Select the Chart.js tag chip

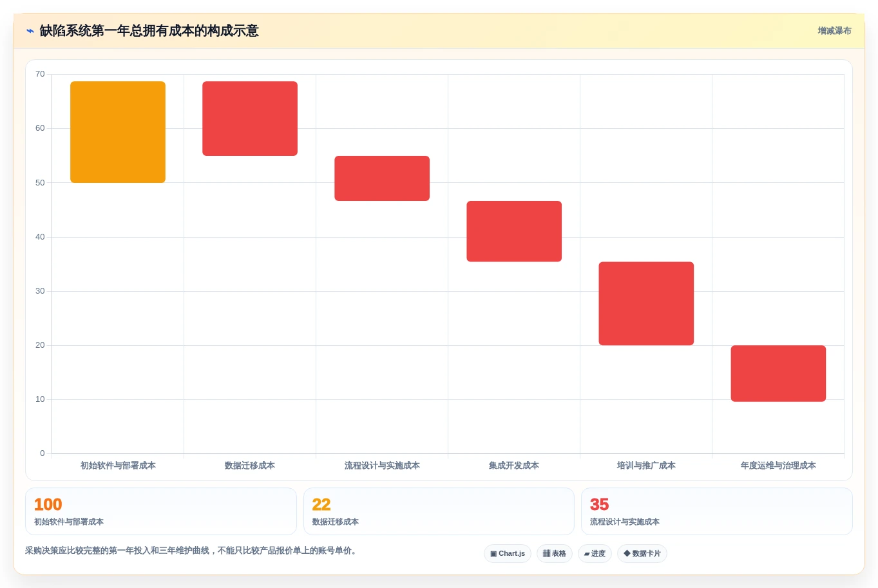pos(508,554)
